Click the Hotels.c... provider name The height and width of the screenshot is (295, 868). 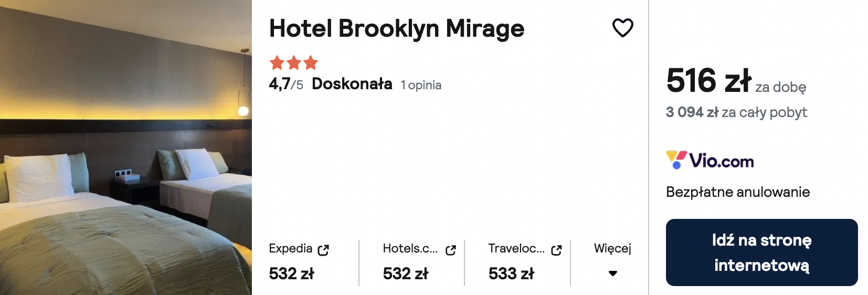[410, 248]
